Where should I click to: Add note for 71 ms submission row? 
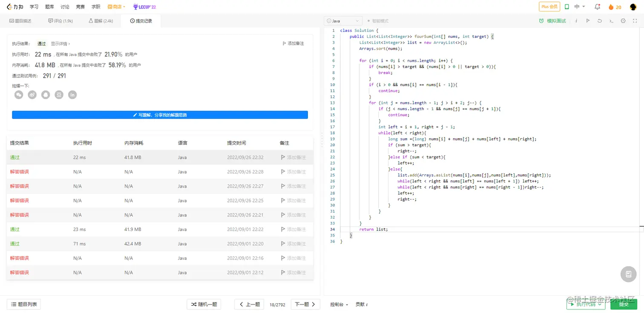tap(293, 244)
